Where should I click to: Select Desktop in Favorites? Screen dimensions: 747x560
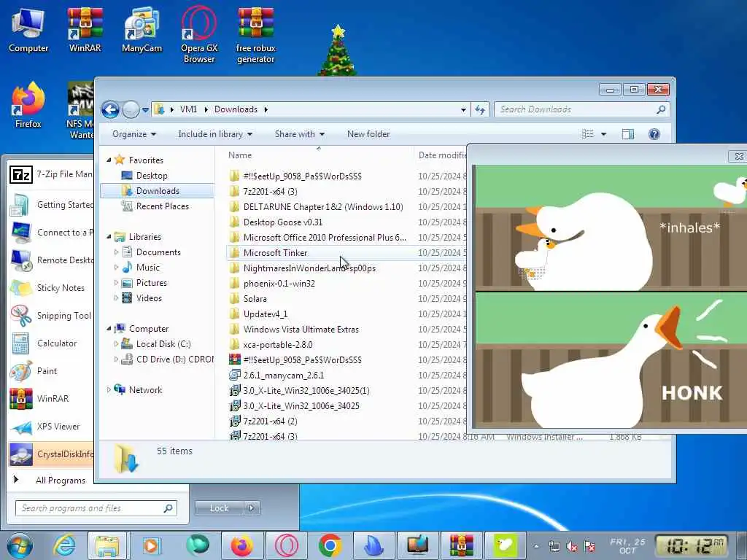click(x=152, y=176)
